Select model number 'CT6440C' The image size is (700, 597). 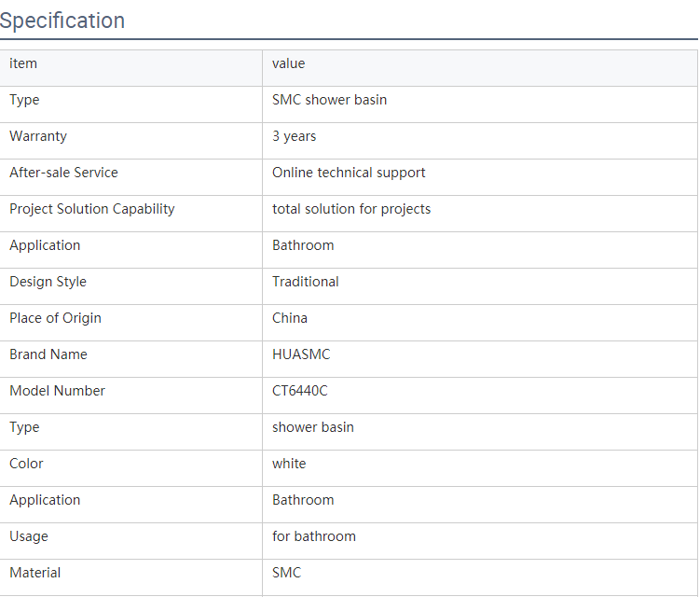300,391
